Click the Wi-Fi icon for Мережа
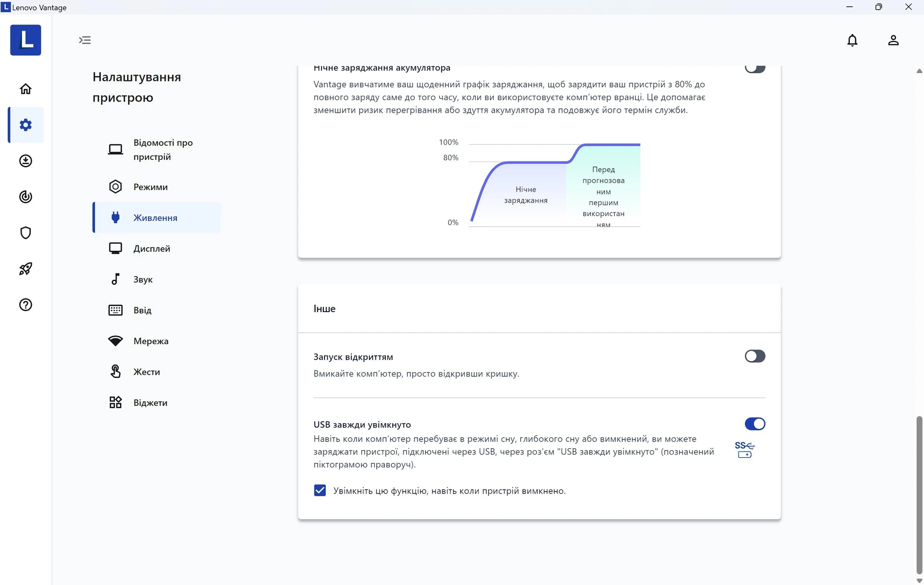The height and width of the screenshot is (585, 924). 115,341
